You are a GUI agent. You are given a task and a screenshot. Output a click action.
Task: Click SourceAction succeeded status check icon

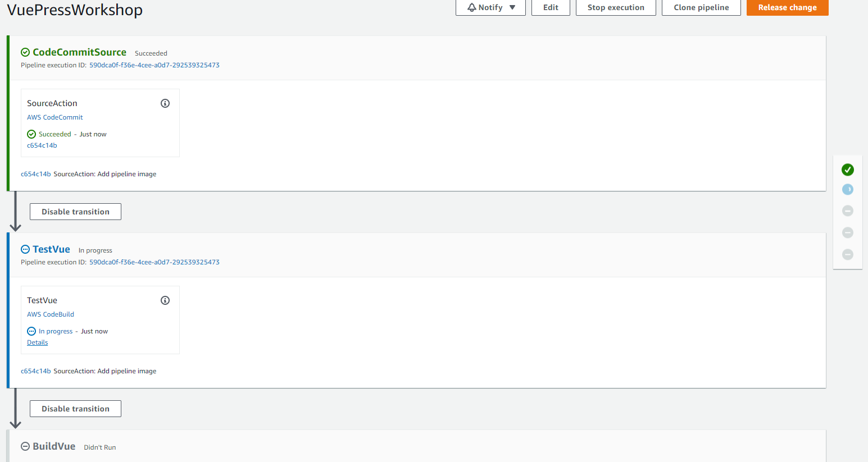coord(31,134)
